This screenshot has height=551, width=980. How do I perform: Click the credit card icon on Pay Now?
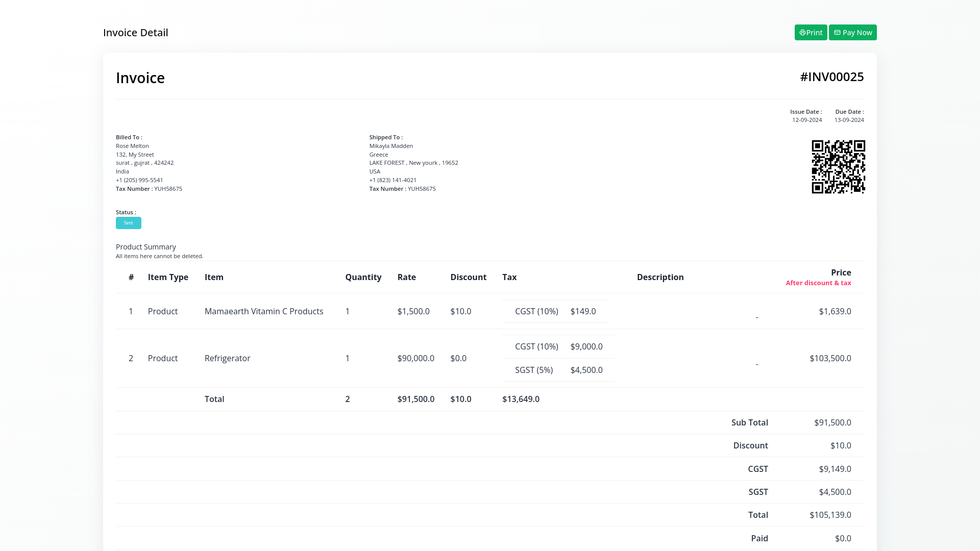837,33
